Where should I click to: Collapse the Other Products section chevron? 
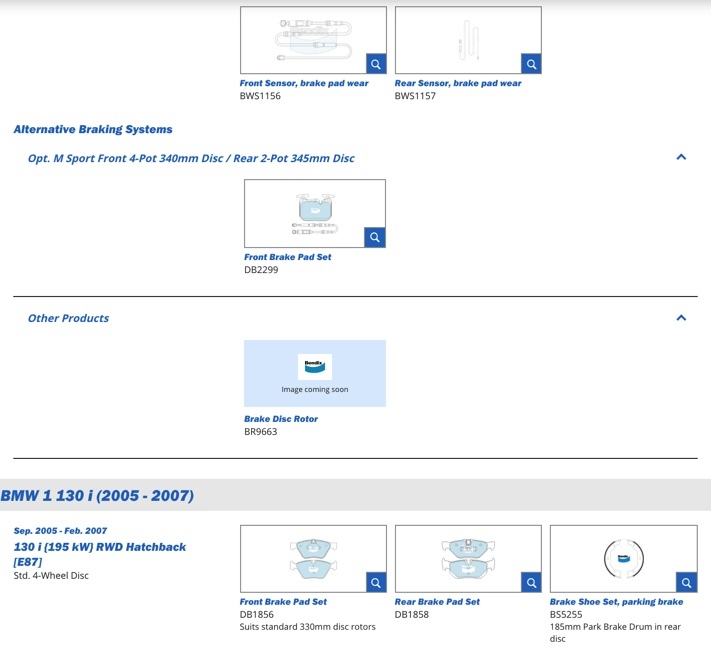point(681,318)
